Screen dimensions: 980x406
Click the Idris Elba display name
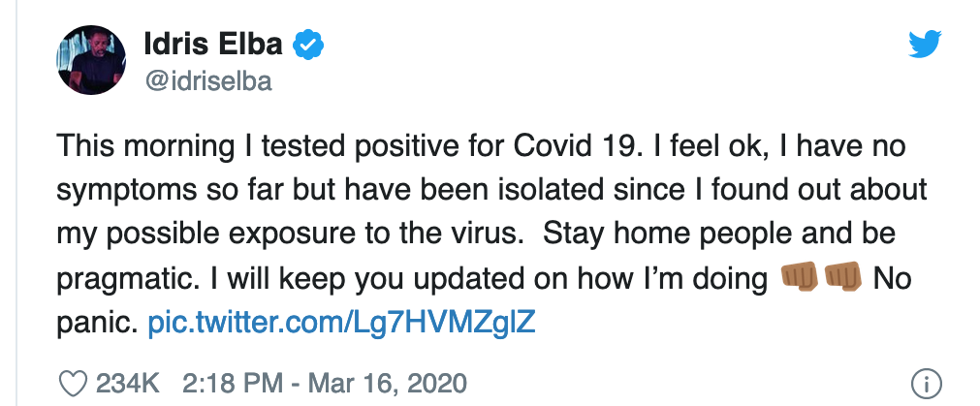pyautogui.click(x=215, y=44)
